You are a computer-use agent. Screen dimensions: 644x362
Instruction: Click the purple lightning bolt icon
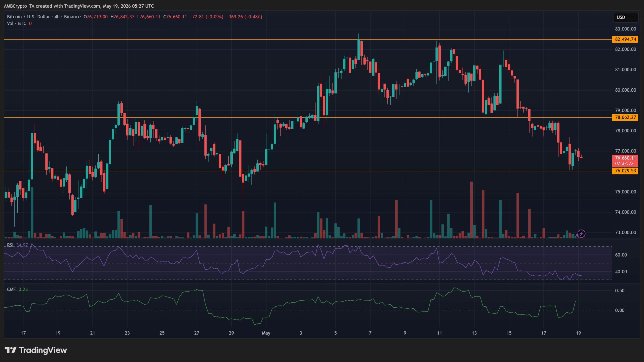[581, 234]
